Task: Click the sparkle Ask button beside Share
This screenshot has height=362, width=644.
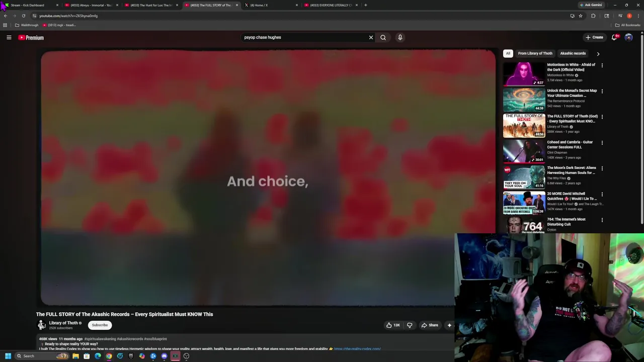Action: pyautogui.click(x=449, y=325)
